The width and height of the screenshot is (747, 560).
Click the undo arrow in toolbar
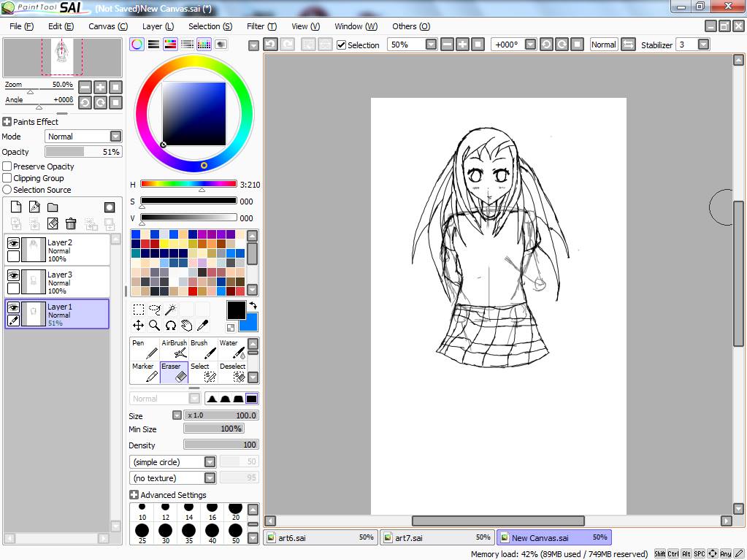(270, 45)
